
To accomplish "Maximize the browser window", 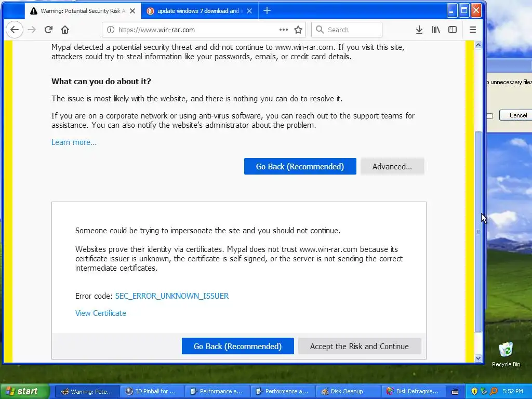I will click(464, 10).
